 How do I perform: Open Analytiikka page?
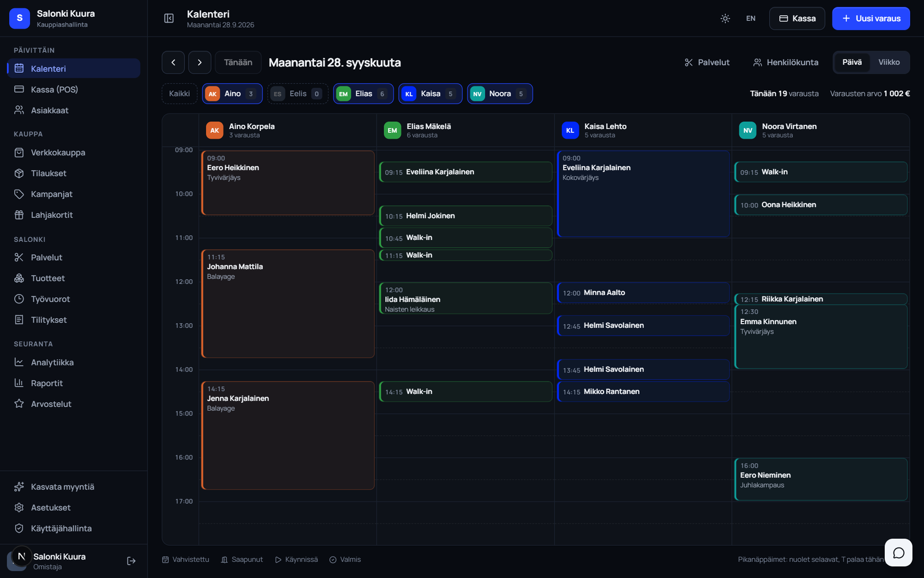[x=73, y=362]
